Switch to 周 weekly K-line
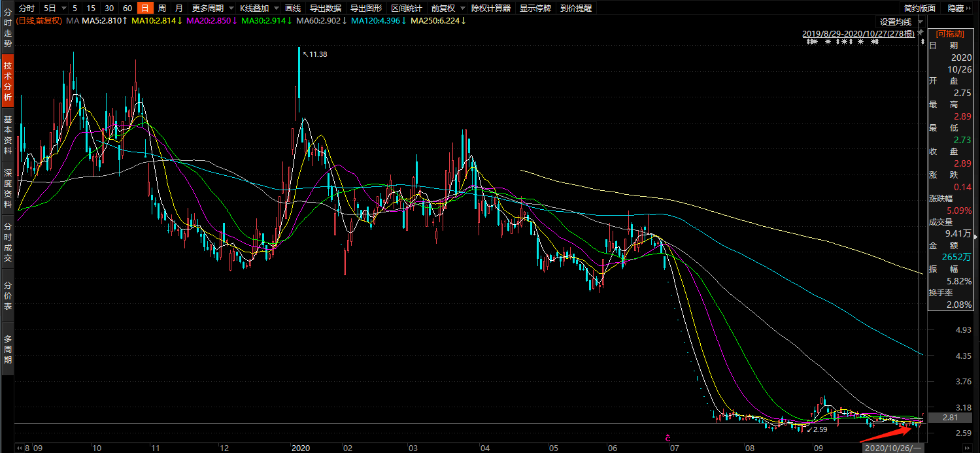Screen dimensions: 980x453 [x=161, y=8]
